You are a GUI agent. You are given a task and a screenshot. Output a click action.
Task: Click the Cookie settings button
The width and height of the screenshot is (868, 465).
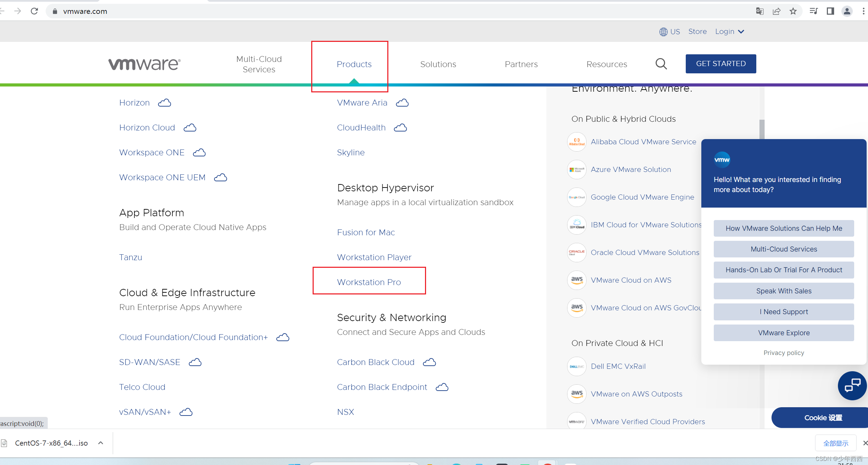pos(823,418)
